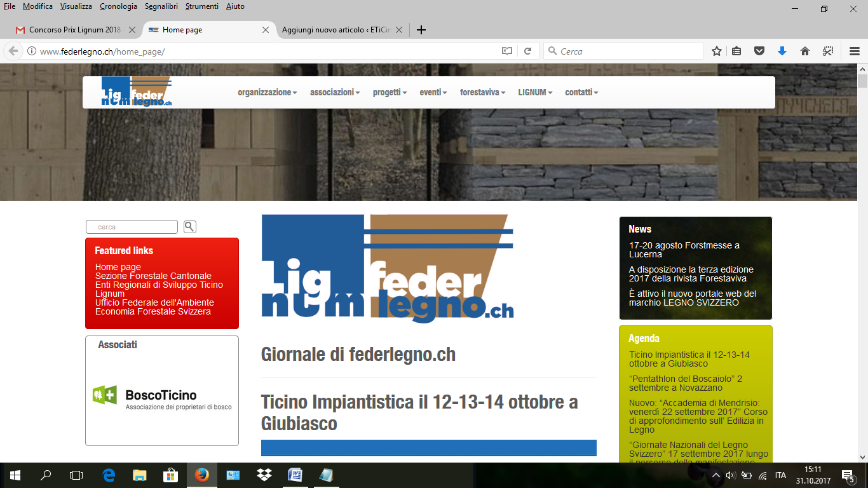This screenshot has height=488, width=868.
Task: Expand the progetti dropdown menu
Action: (x=390, y=92)
